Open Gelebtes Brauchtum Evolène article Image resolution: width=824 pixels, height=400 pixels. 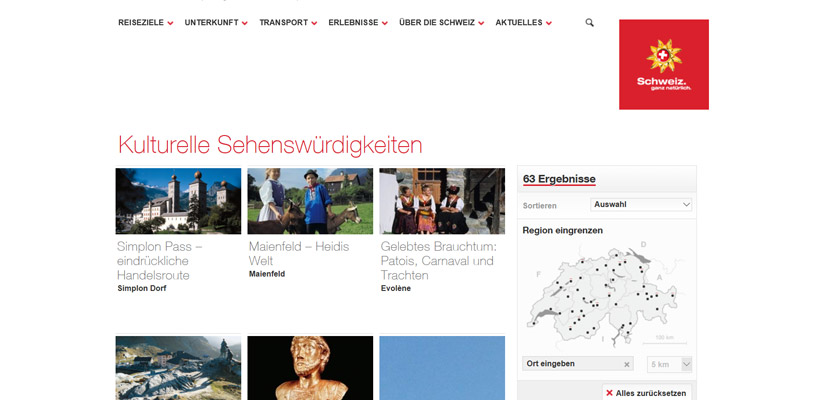(x=439, y=261)
